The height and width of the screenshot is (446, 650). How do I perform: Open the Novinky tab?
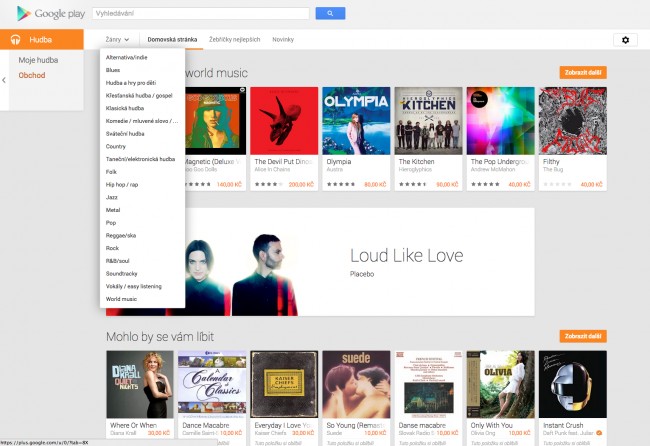pyautogui.click(x=283, y=39)
